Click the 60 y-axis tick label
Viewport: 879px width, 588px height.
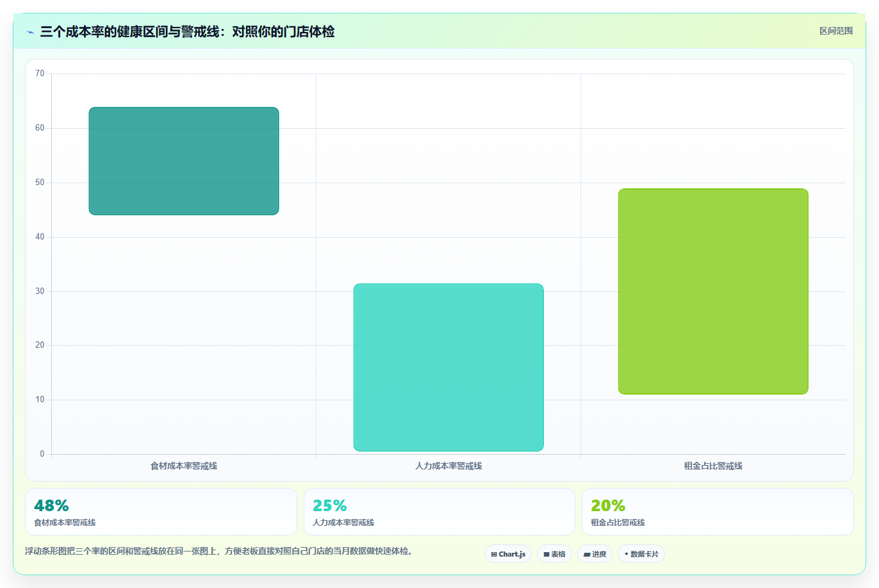(40, 128)
